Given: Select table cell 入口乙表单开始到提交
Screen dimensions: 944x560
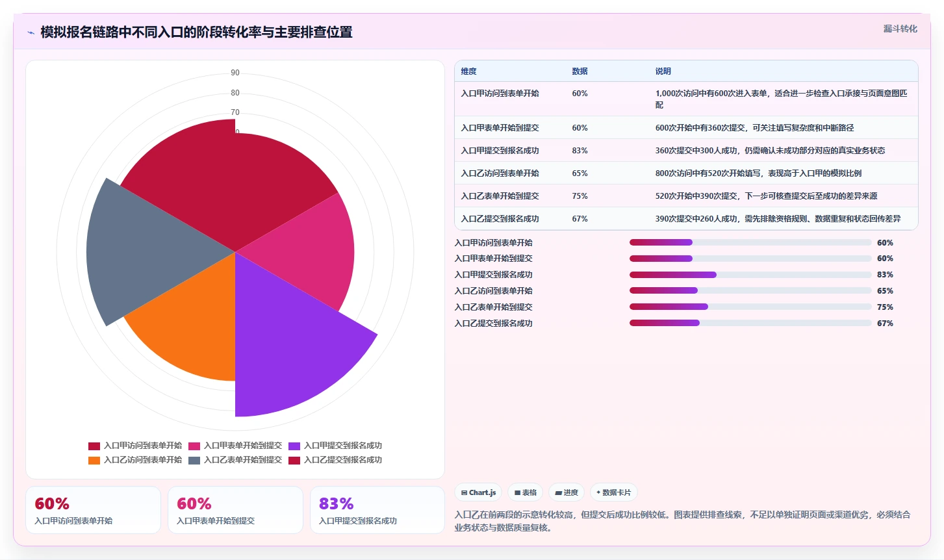Looking at the screenshot, I should click(x=500, y=196).
